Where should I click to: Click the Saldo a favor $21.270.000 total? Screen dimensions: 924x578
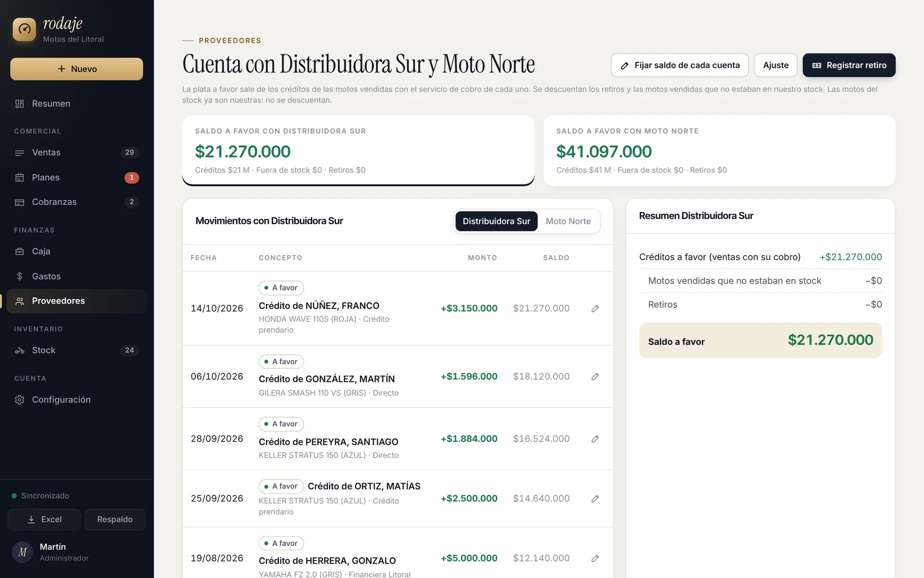[761, 341]
